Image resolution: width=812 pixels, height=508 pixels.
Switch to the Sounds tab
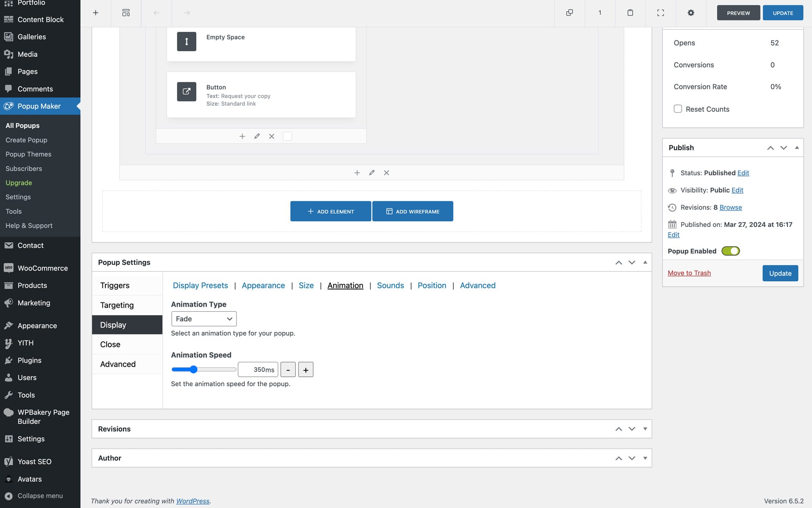click(390, 285)
